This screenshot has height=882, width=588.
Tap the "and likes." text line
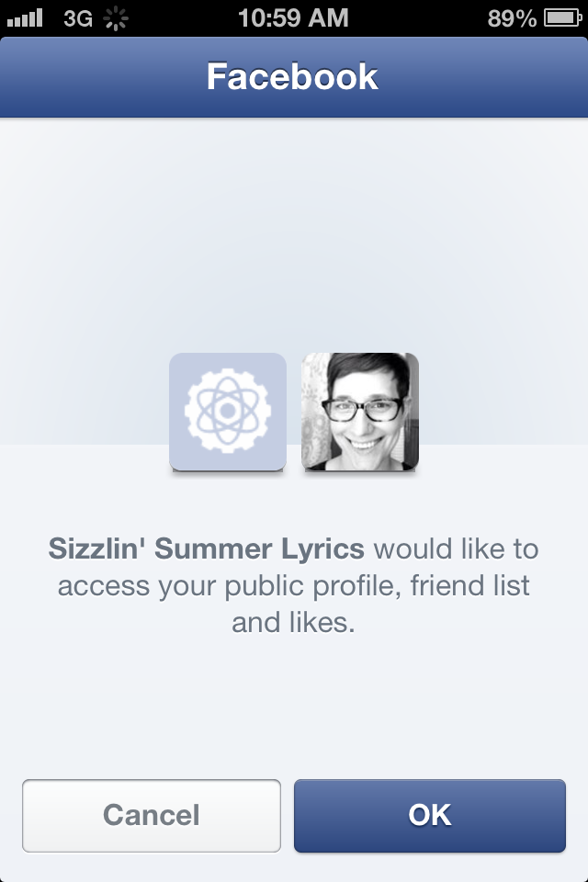tap(293, 623)
